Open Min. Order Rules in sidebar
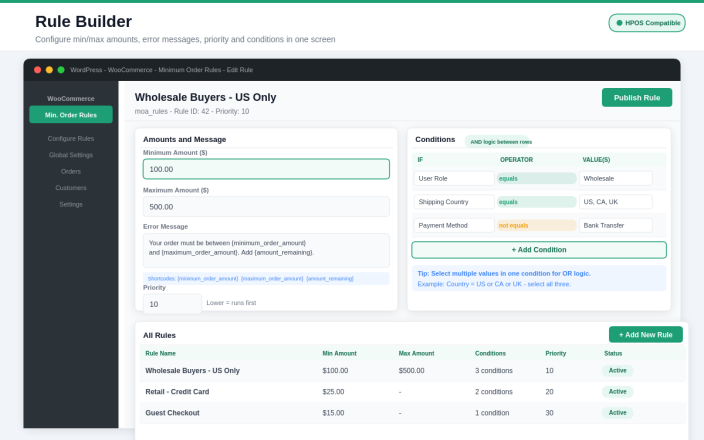The image size is (704, 440). point(71,114)
